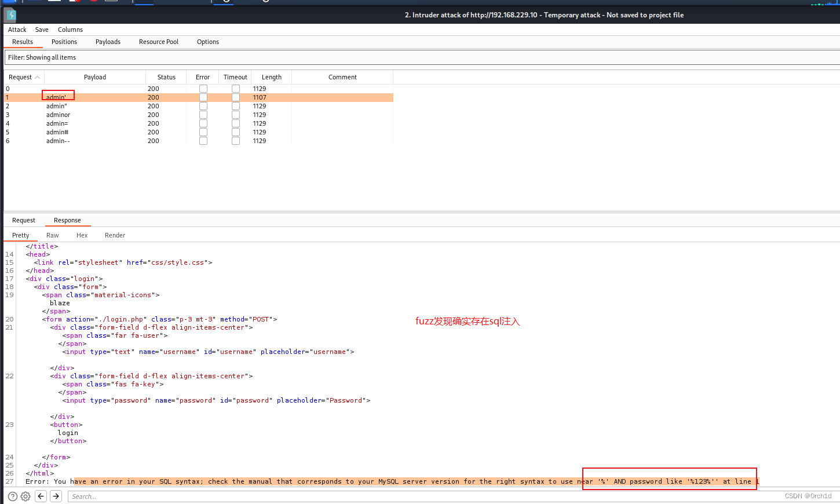This screenshot has width=840, height=504.
Task: Select the admin' payload row
Action: pyautogui.click(x=199, y=97)
